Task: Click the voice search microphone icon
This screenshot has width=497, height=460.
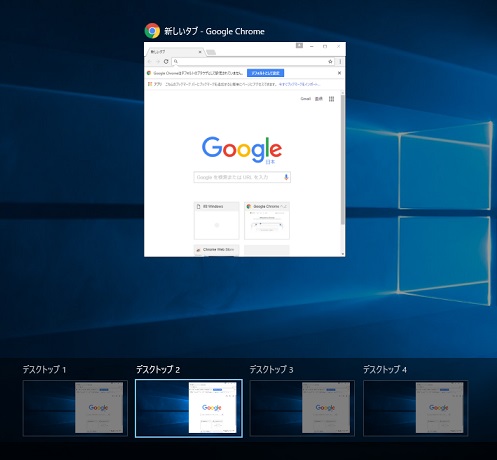Action: pyautogui.click(x=286, y=177)
